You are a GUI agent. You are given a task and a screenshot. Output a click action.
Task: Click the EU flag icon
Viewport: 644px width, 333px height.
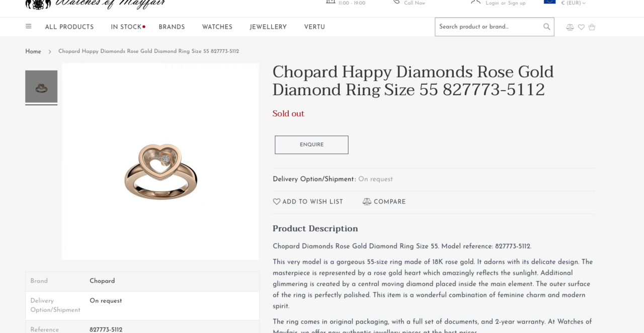click(549, 2)
